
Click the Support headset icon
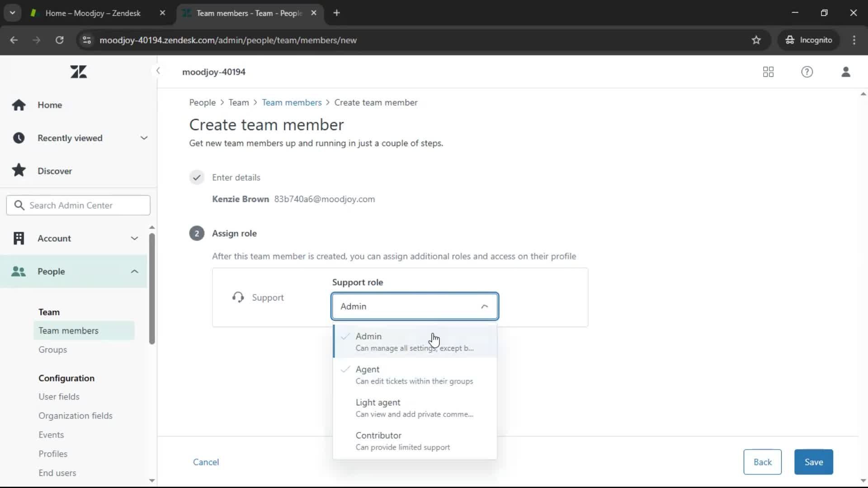[x=238, y=297]
